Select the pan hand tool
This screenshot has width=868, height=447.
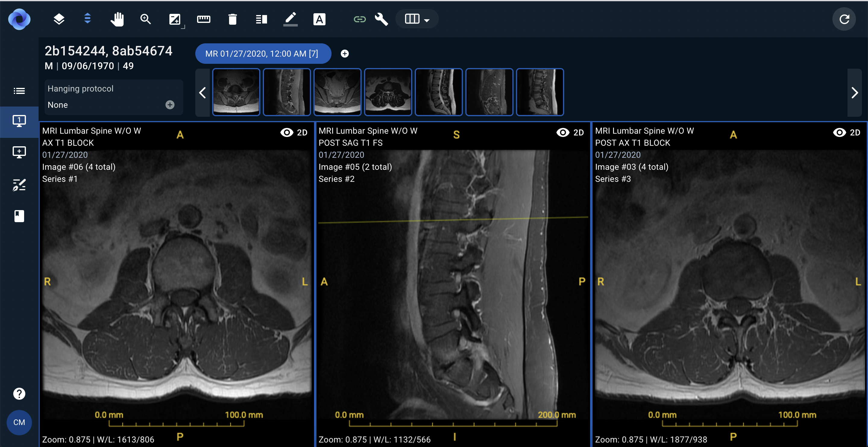coord(117,19)
